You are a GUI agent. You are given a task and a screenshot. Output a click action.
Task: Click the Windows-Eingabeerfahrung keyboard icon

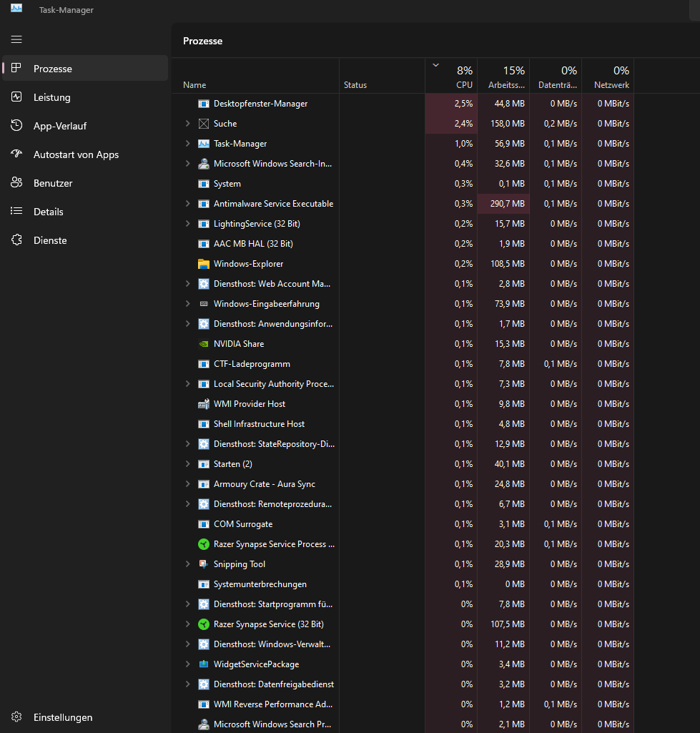click(x=204, y=304)
